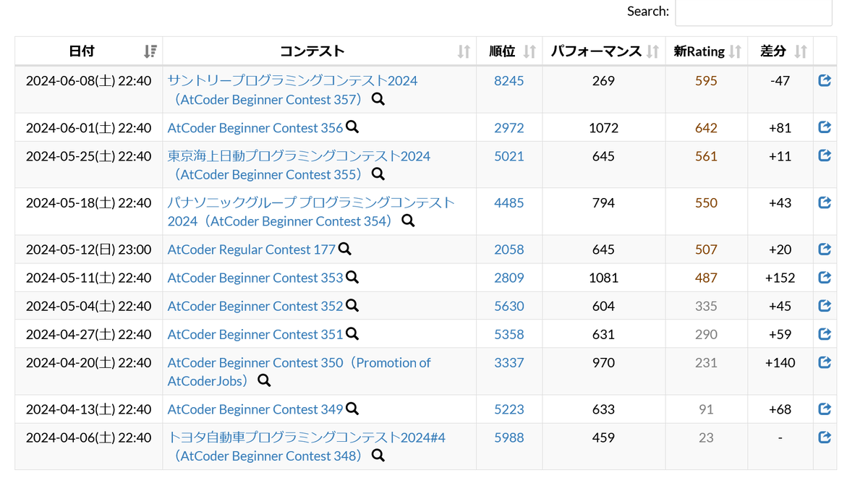The width and height of the screenshot is (868, 491).
Task: Open AtCoder Beginner Contest 353 link
Action: coord(255,278)
